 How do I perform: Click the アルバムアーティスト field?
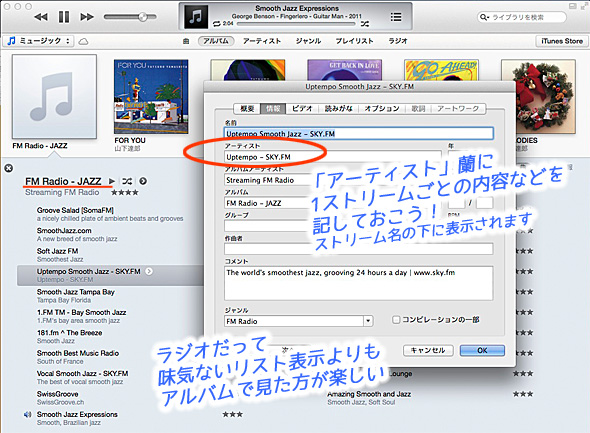(x=333, y=180)
